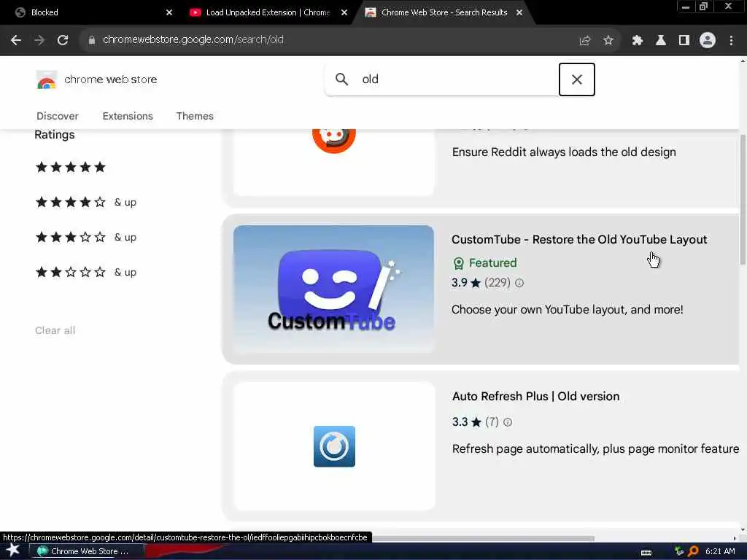747x560 pixels.
Task: Click the Auto Refresh Plus 3.3 rating
Action: tap(460, 422)
